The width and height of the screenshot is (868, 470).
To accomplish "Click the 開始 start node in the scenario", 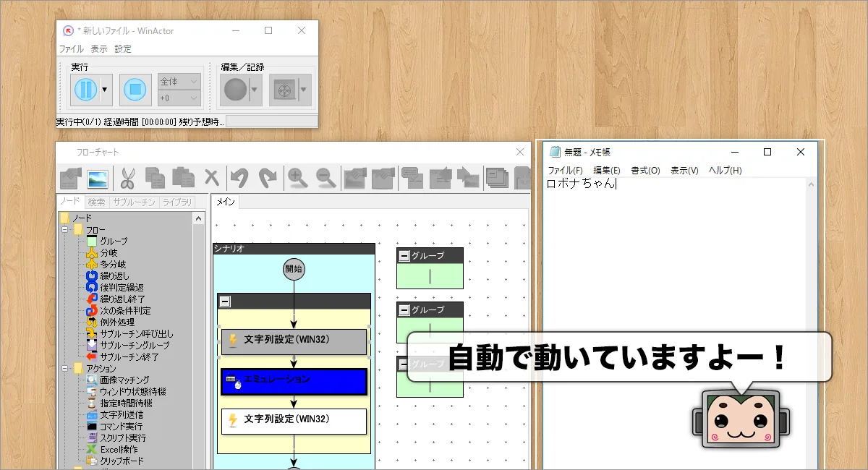I will pos(294,269).
